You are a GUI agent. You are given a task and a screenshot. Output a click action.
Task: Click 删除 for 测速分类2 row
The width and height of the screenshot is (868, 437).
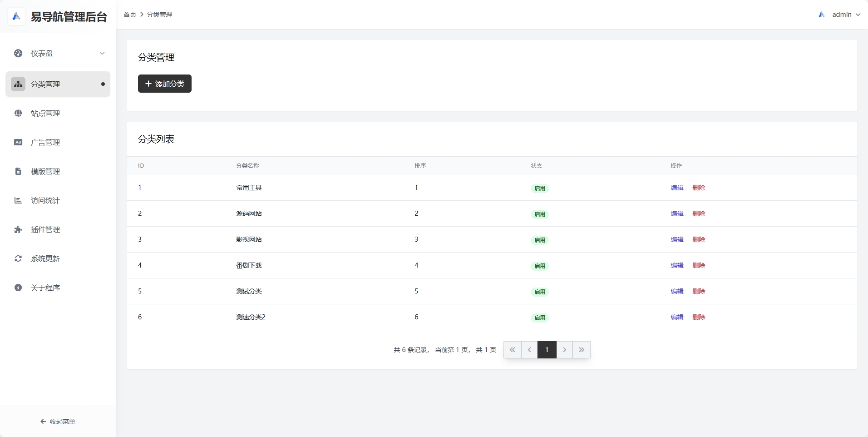point(699,318)
